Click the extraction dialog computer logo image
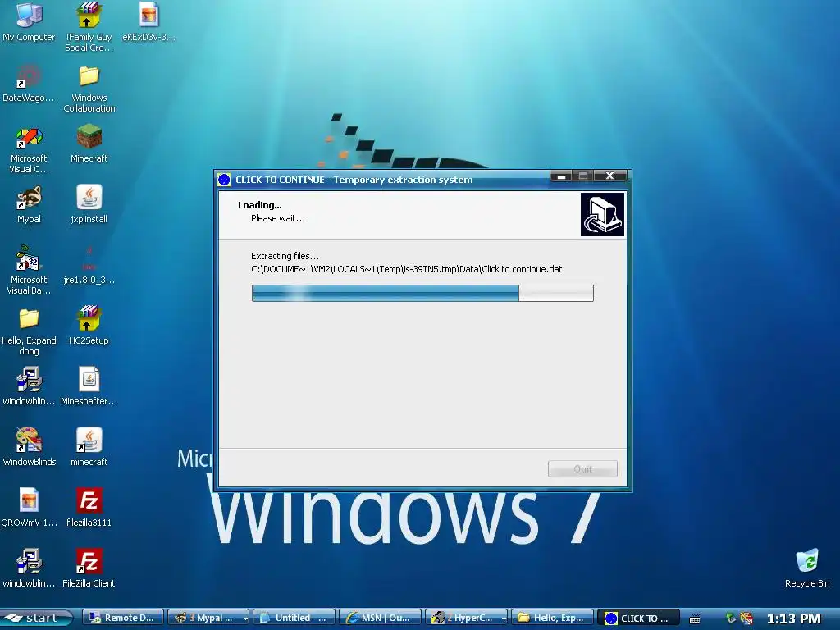This screenshot has width=840, height=630. pos(602,214)
